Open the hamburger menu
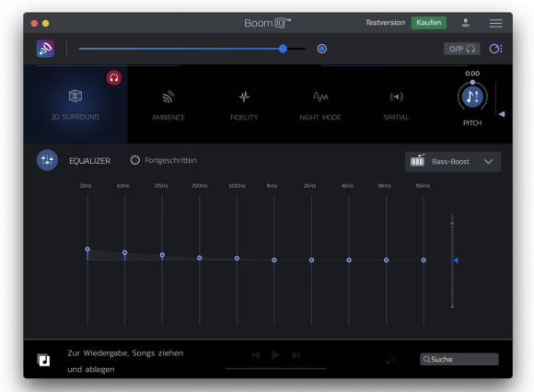The width and height of the screenshot is (534, 392). 496,23
